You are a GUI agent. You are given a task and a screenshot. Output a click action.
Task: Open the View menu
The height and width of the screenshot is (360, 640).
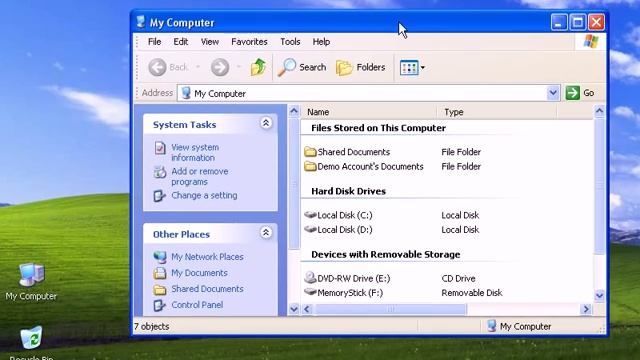(x=210, y=42)
